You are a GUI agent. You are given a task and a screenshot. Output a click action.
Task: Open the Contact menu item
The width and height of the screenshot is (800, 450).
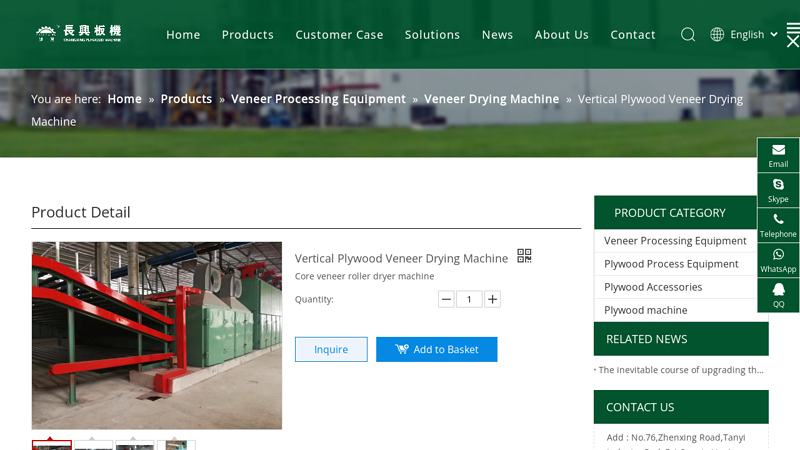tap(633, 35)
